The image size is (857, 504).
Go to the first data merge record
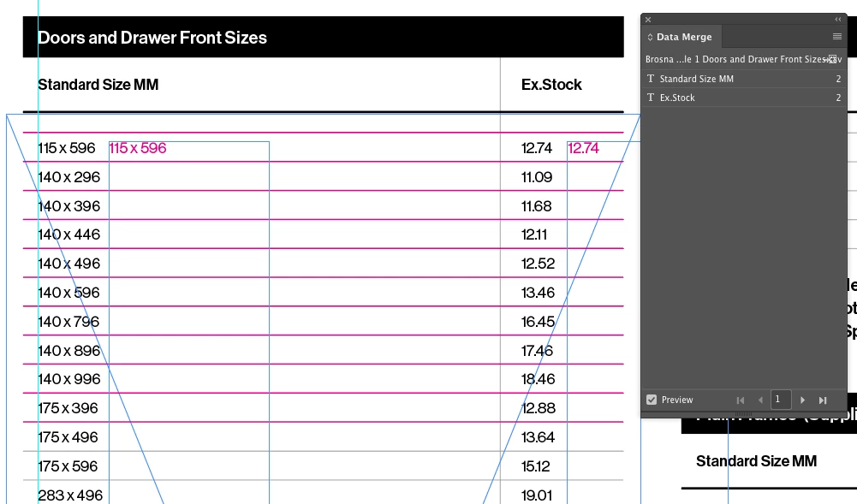[741, 400]
